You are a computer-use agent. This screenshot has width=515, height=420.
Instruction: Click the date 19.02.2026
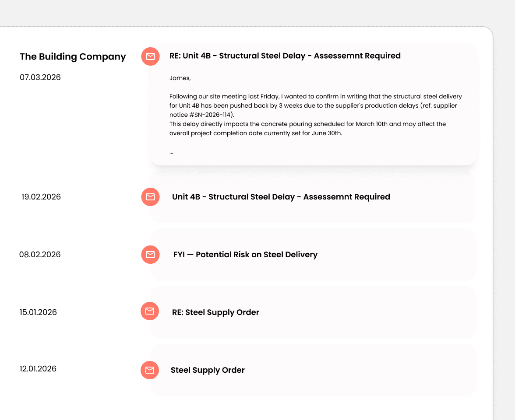(x=41, y=197)
